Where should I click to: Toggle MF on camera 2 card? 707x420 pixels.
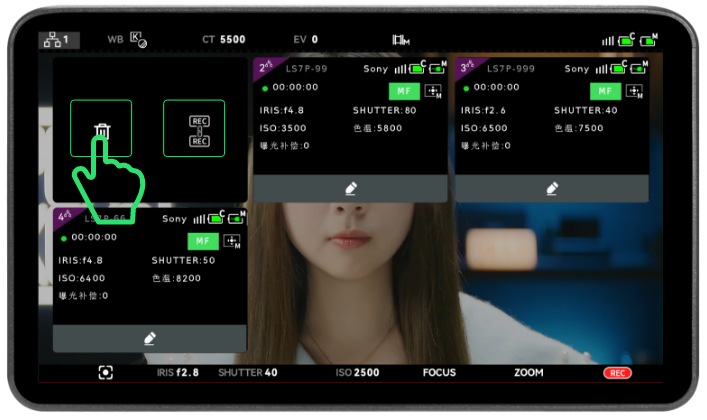(403, 91)
